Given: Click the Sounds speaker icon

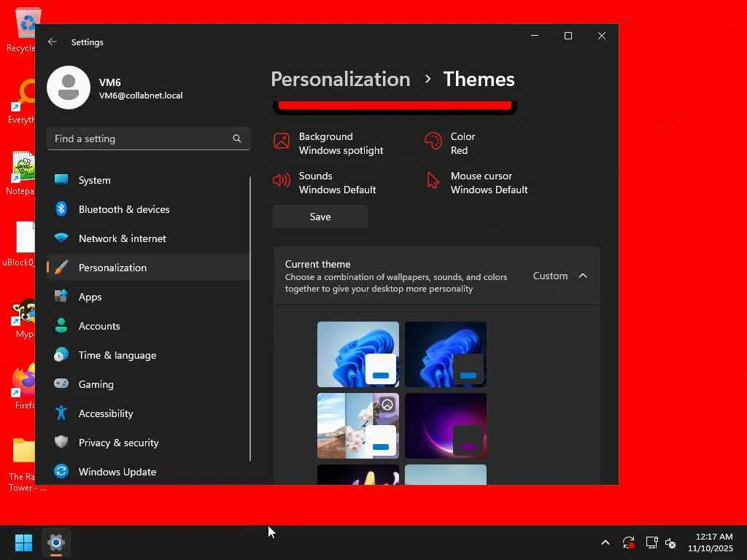Looking at the screenshot, I should point(282,180).
